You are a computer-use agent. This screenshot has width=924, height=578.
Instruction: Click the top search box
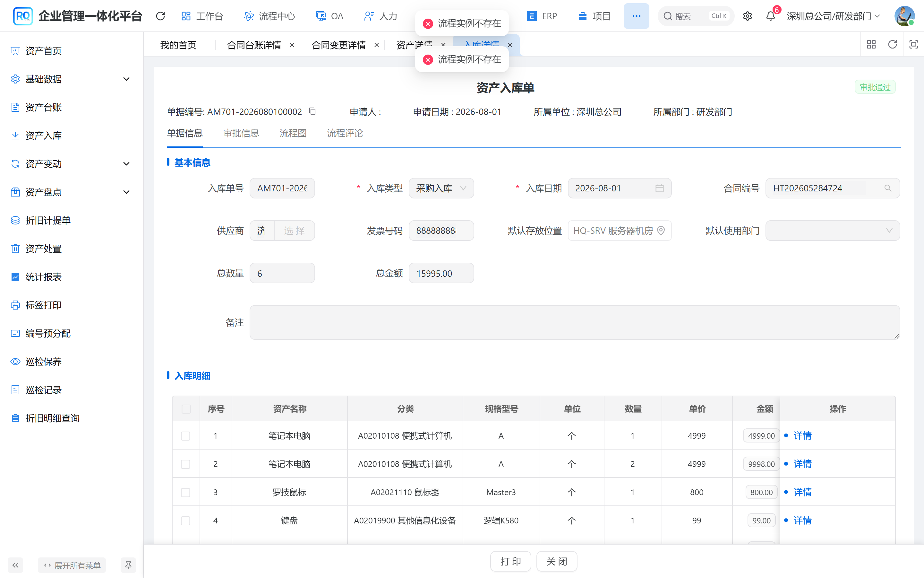tap(696, 16)
